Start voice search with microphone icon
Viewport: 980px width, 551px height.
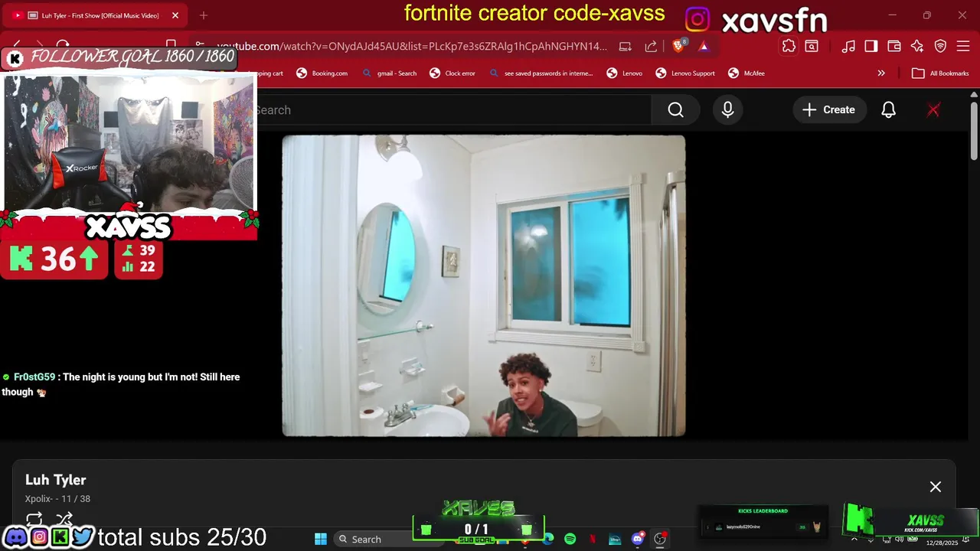click(727, 110)
